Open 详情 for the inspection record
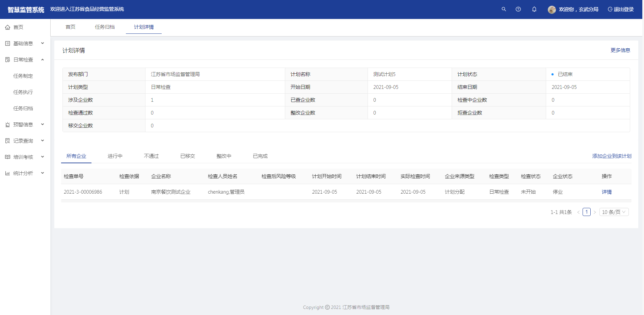The image size is (644, 315). 607,192
